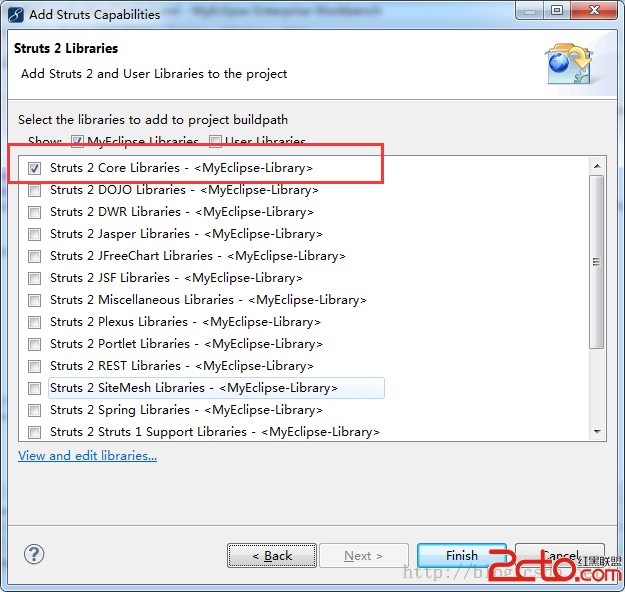
Task: Cancel the Add Struts Capabilities wizard
Action: 560,555
